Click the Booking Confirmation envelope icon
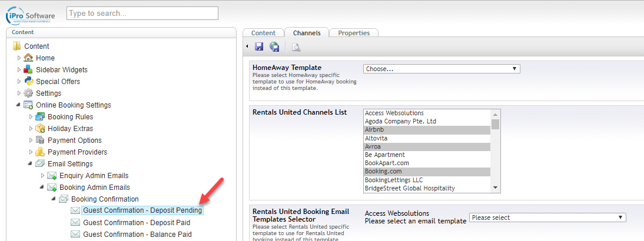This screenshot has width=644, height=241. (64, 199)
